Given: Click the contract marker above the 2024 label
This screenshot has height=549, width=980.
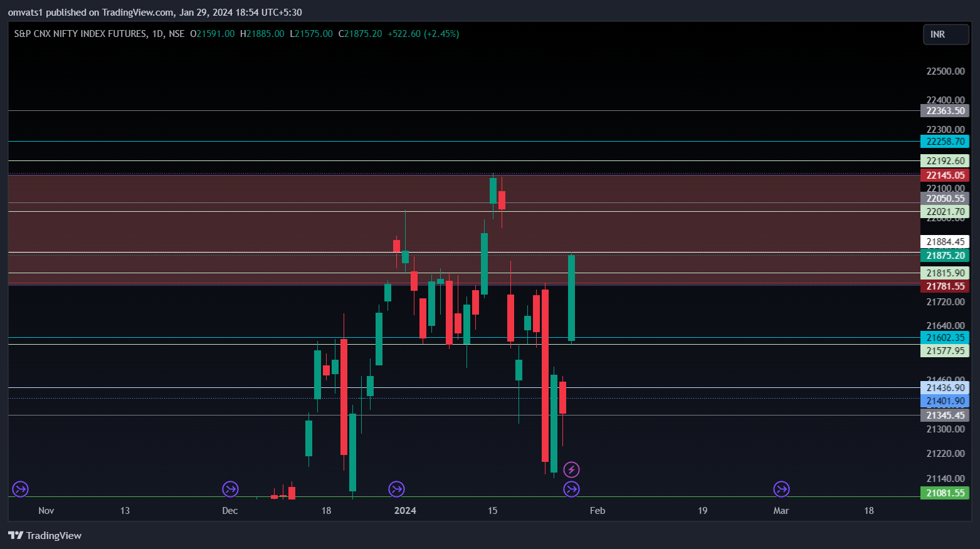Looking at the screenshot, I should [396, 489].
